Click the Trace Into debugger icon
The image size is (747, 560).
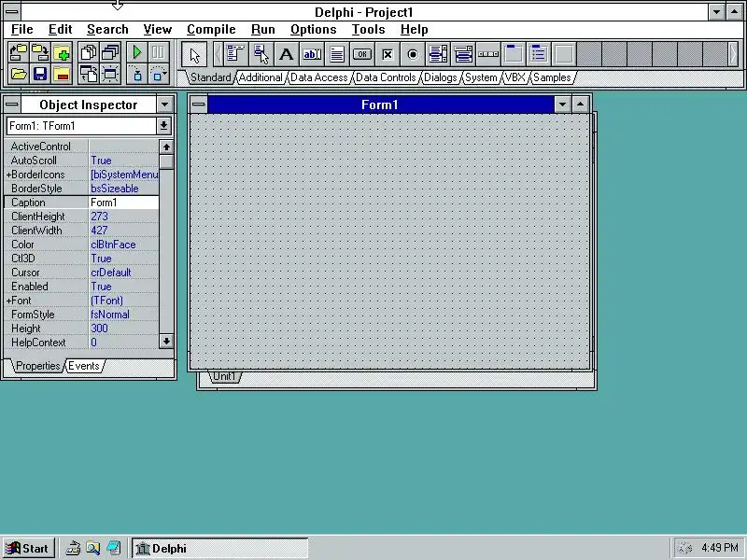pos(137,74)
